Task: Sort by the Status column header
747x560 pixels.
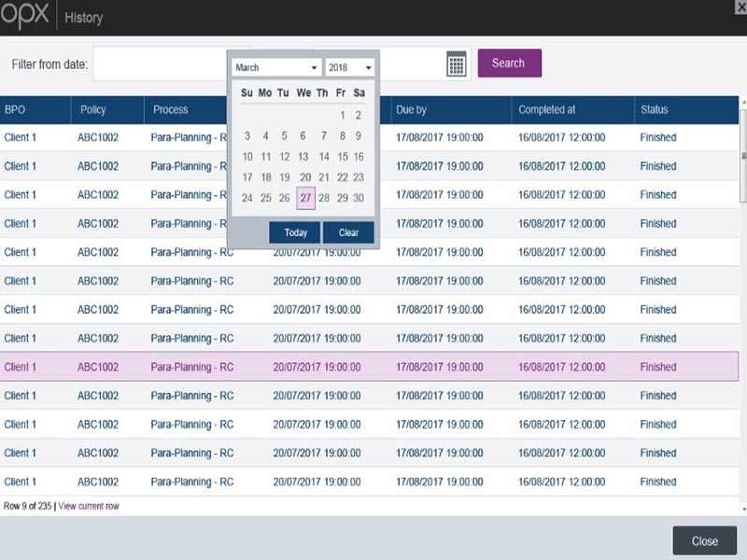Action: (655, 109)
